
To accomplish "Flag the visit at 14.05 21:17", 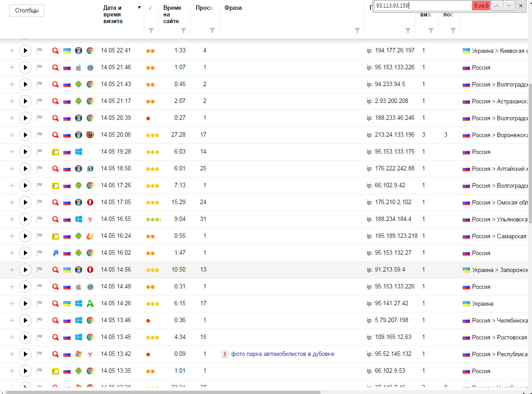I will [x=39, y=101].
